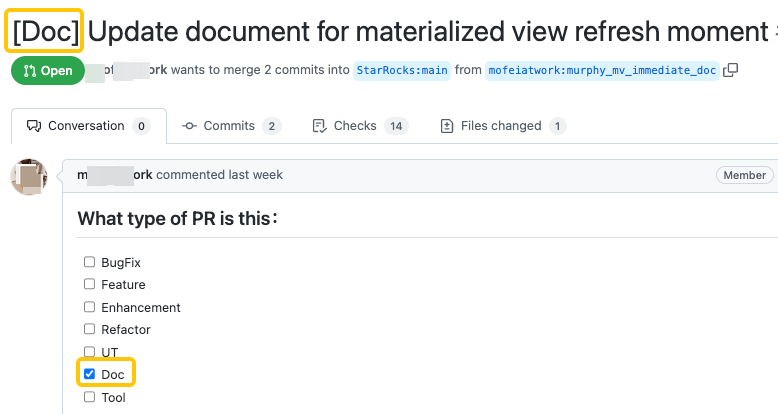This screenshot has height=414, width=778.
Task: Tick the Feature checkbox
Action: coord(90,285)
